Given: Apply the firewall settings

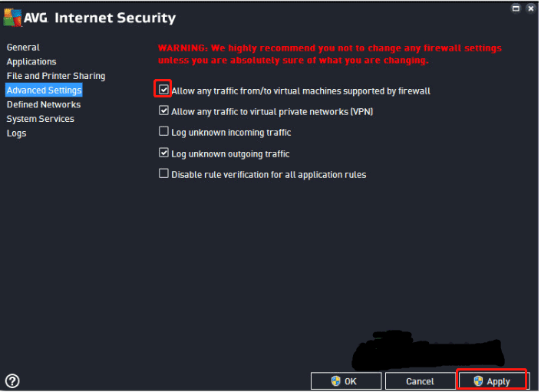Looking at the screenshot, I should click(x=492, y=381).
